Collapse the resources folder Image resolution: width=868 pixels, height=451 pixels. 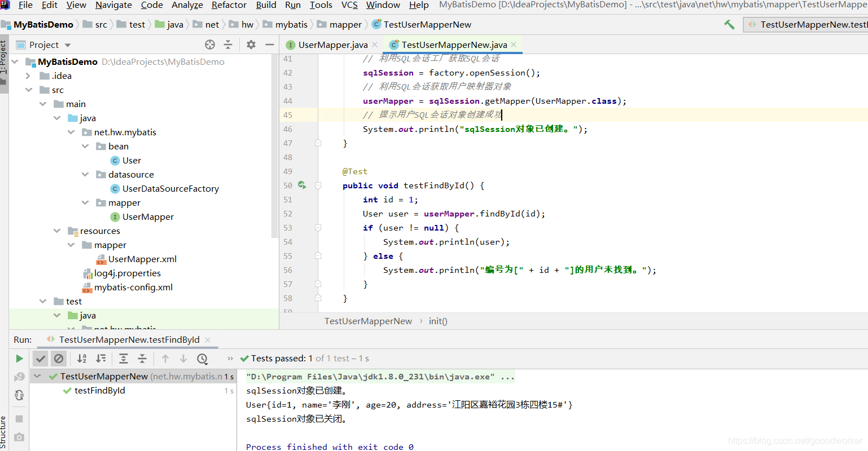(57, 231)
